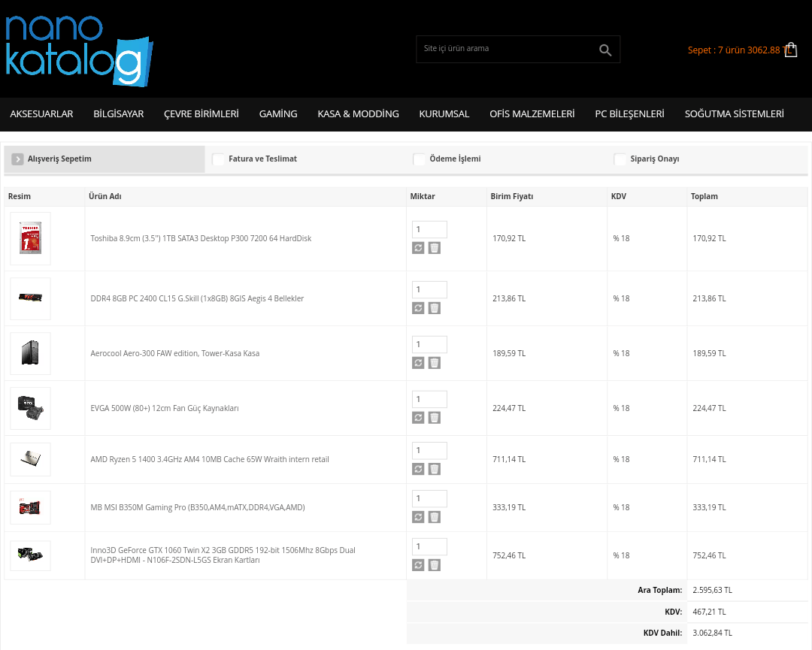Click quantity field for Inno3D GTX 1060
Image resolution: width=812 pixels, height=650 pixels.
pyautogui.click(x=429, y=546)
